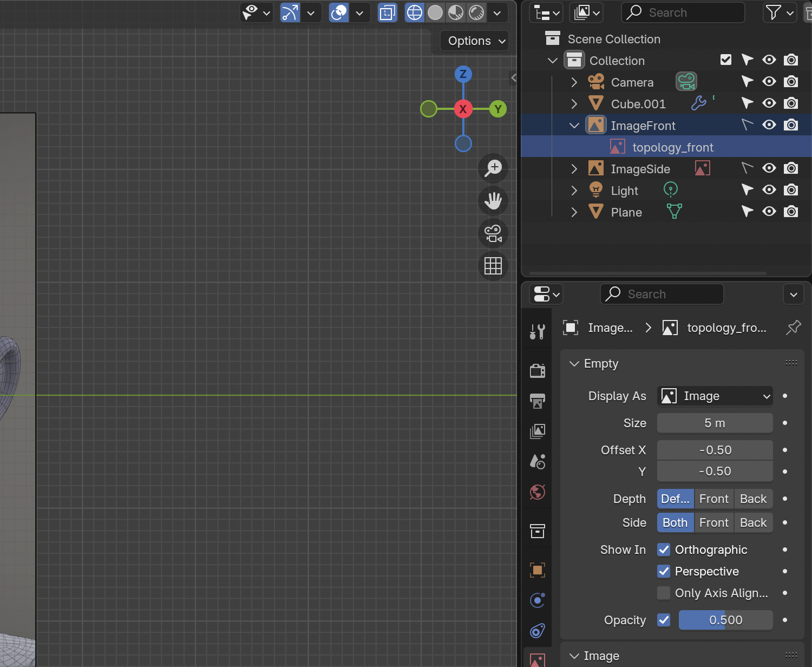Screen dimensions: 812x667
Task: Collapse the Empty panel
Action: point(574,364)
